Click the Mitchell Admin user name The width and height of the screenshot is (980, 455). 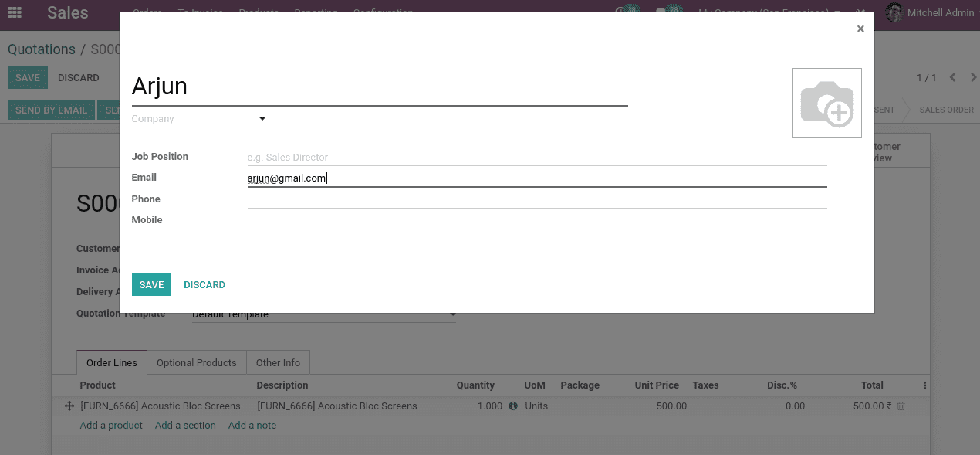point(941,12)
